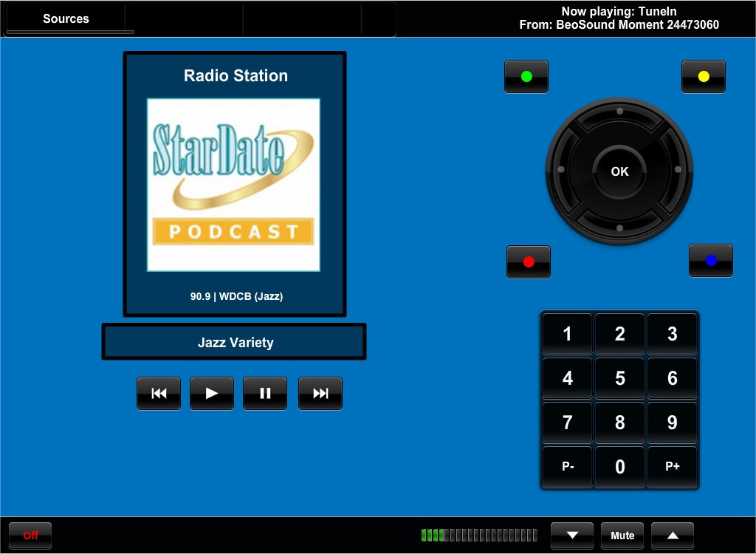Tap keypad number 8
The height and width of the screenshot is (554, 756).
[x=620, y=423]
